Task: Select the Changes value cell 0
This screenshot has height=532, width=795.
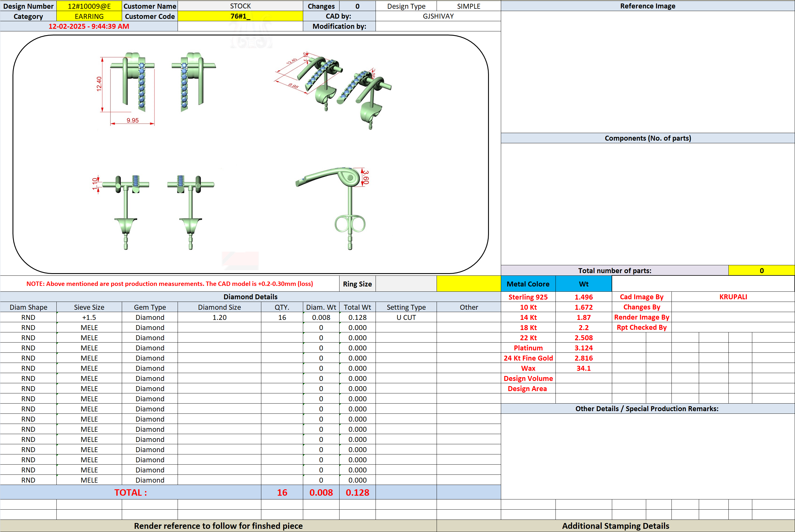Action: pos(357,6)
